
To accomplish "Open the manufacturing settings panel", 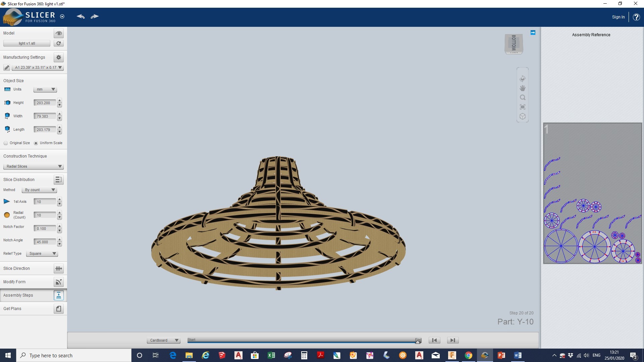I will pos(58,57).
